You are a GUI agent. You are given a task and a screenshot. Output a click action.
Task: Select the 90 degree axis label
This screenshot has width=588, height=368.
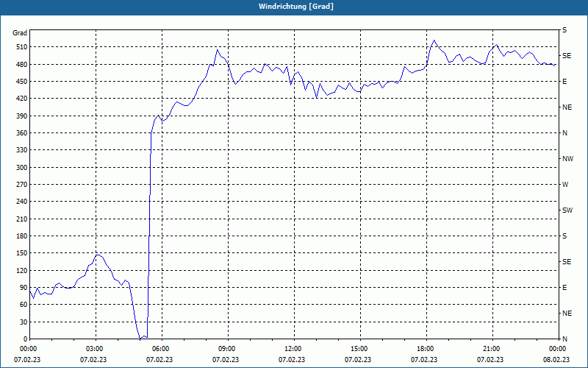(24, 288)
